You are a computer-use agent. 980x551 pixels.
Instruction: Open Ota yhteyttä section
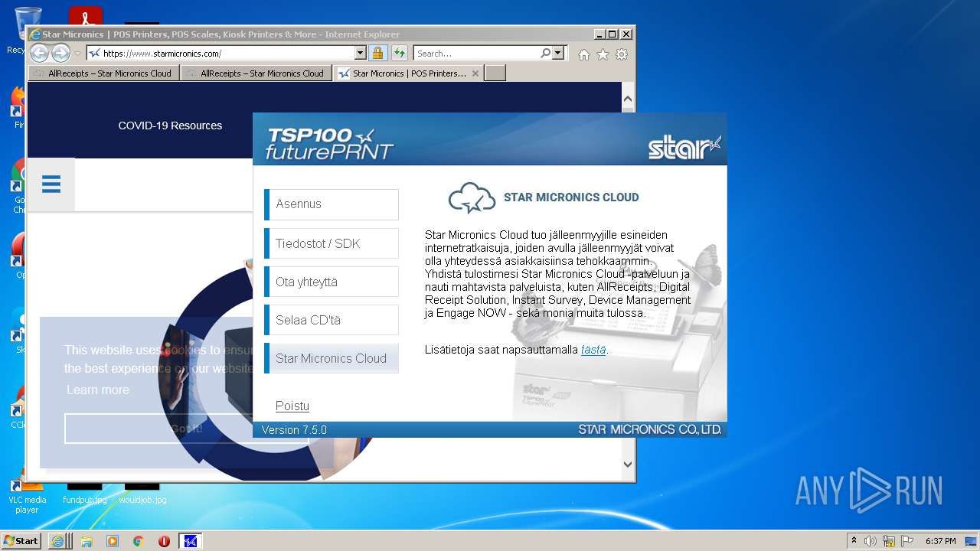coord(332,282)
